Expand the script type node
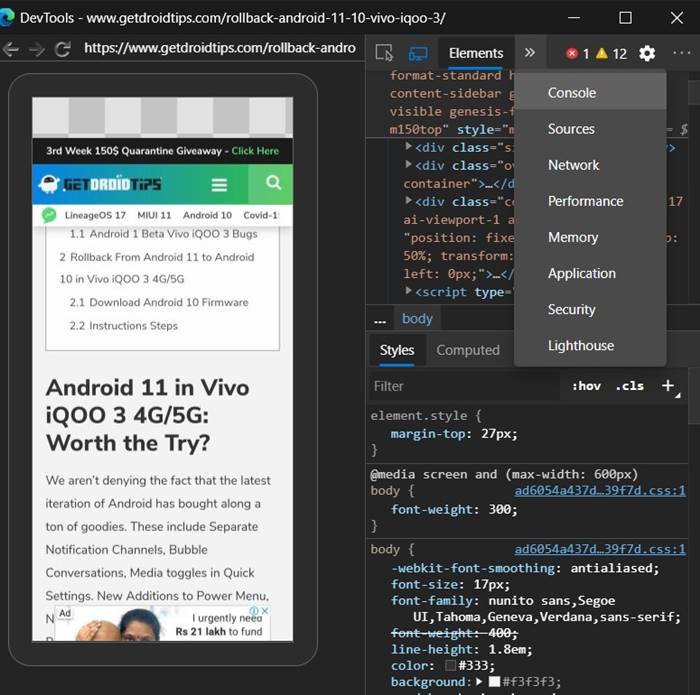Screen dimensions: 700x695 [408, 291]
